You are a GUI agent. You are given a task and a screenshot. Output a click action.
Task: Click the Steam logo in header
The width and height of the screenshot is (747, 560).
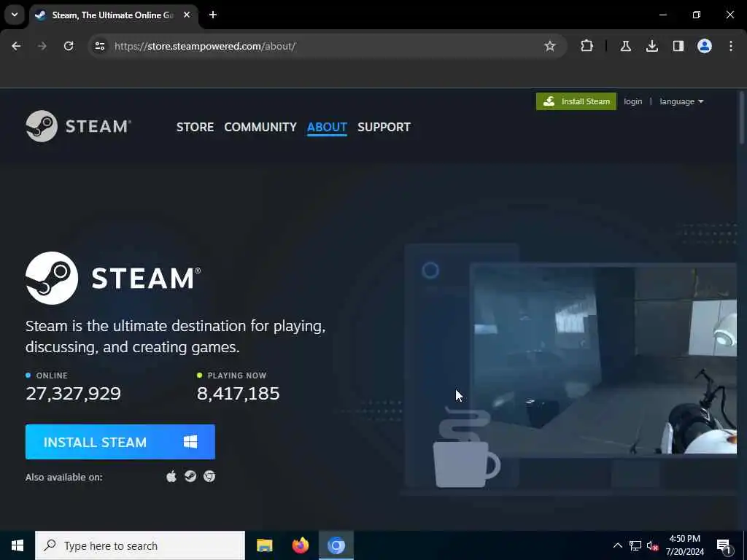(x=78, y=126)
